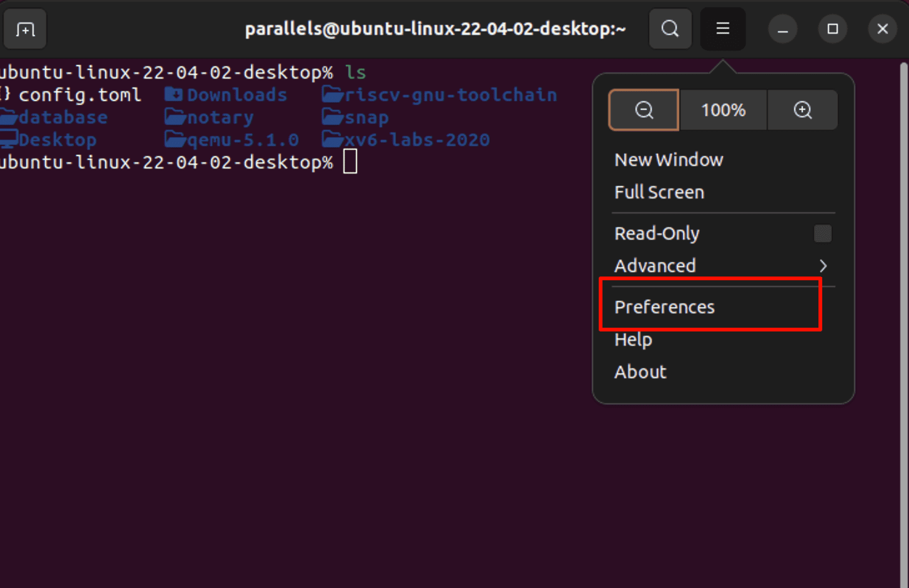Screen dimensions: 909x588
Task: Select New Window menu item
Action: (x=669, y=160)
